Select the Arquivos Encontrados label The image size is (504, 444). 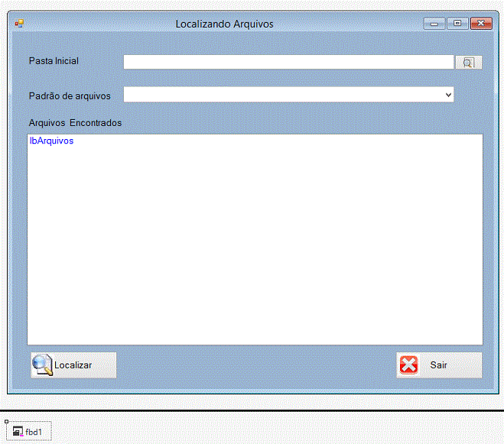coord(75,123)
